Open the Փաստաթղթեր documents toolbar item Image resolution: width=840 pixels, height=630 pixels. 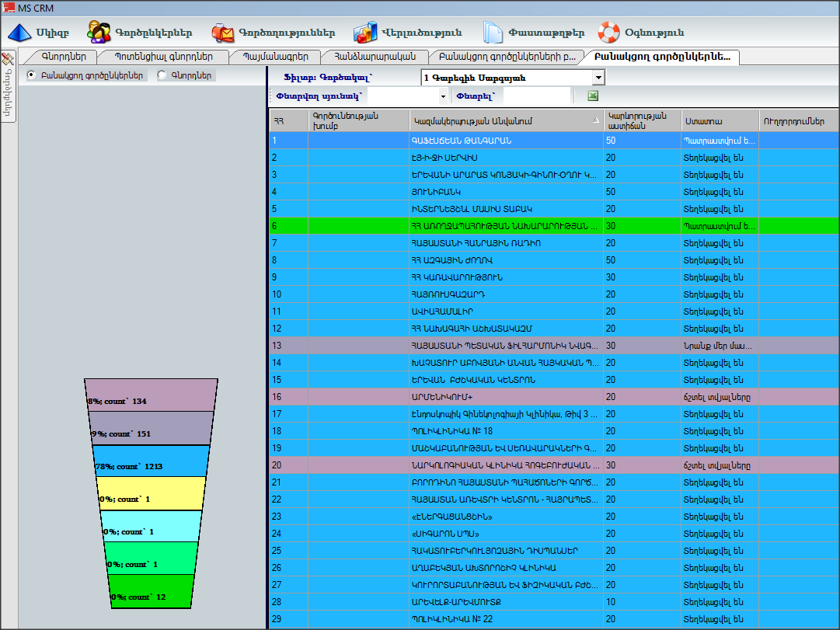533,33
